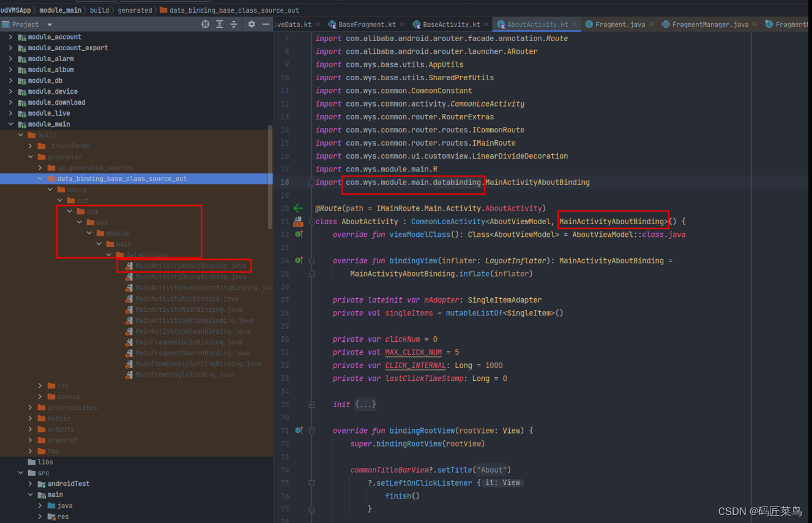Click the Expand All icon in Project panel
The width and height of the screenshot is (812, 523).
tap(220, 24)
